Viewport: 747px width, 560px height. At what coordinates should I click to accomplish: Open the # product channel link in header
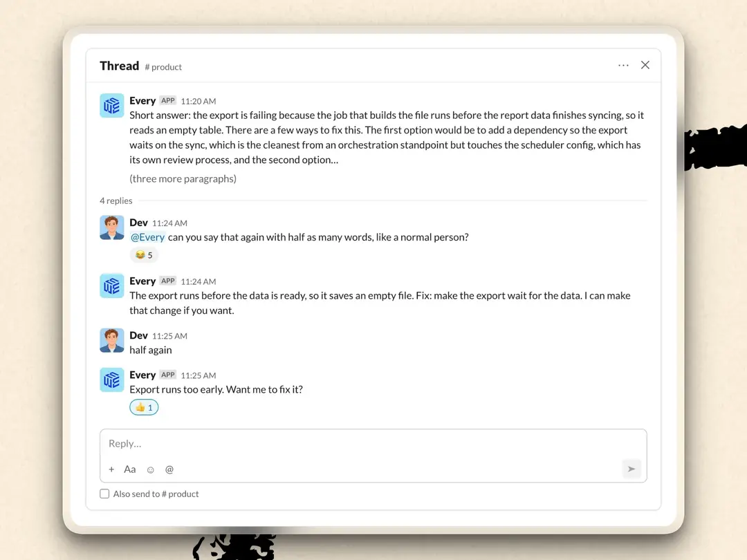click(163, 67)
